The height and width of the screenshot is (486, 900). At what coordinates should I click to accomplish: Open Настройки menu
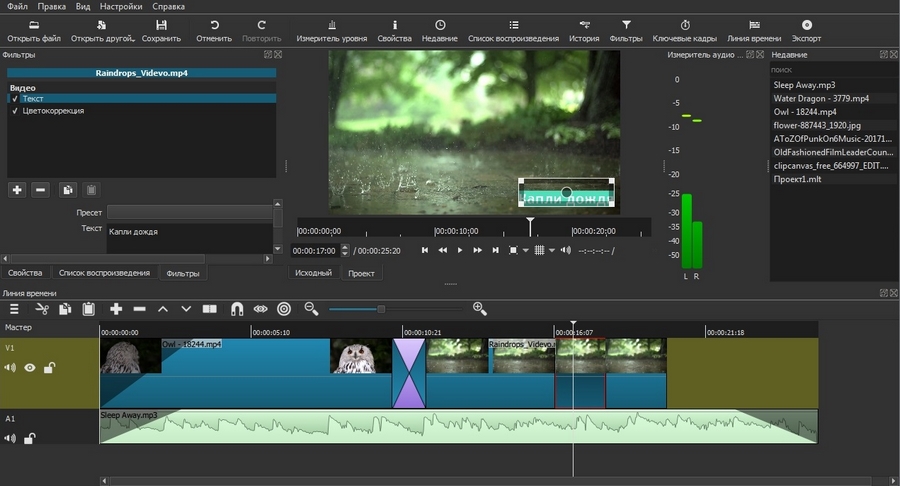(121, 6)
